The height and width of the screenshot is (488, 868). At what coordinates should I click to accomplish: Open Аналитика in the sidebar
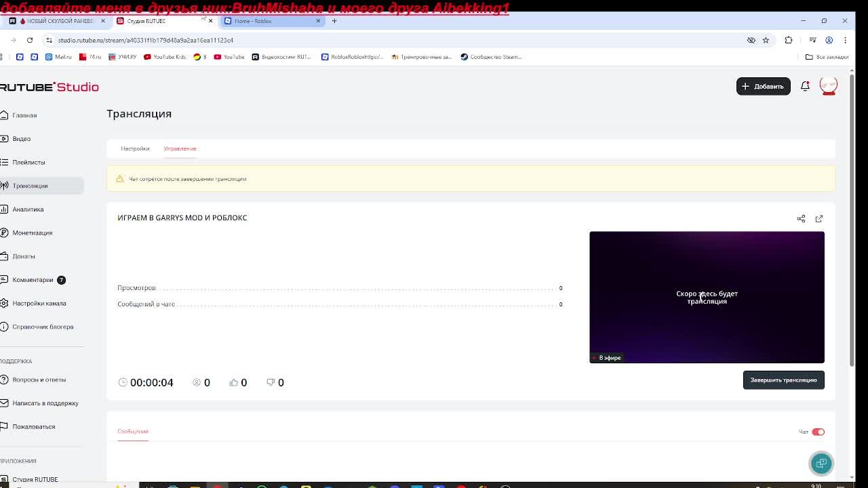coord(28,209)
